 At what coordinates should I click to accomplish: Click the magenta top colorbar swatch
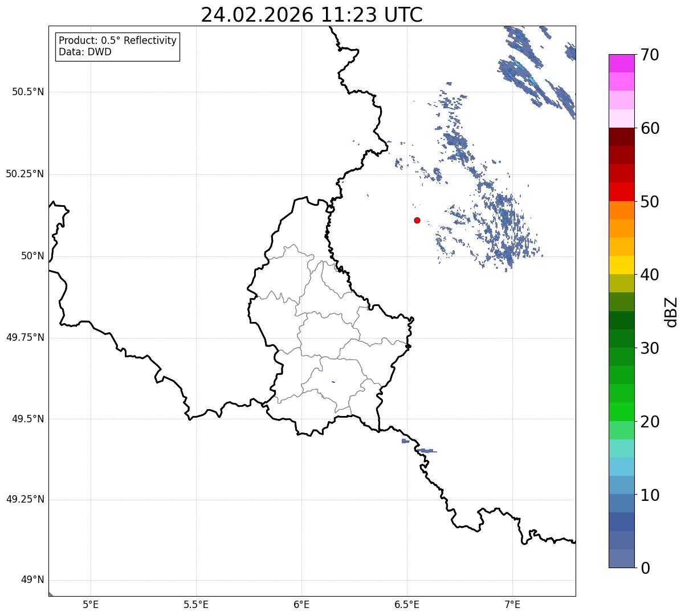(x=622, y=63)
